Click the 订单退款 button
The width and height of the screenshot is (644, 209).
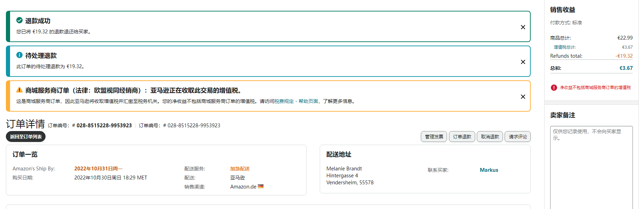coord(462,137)
